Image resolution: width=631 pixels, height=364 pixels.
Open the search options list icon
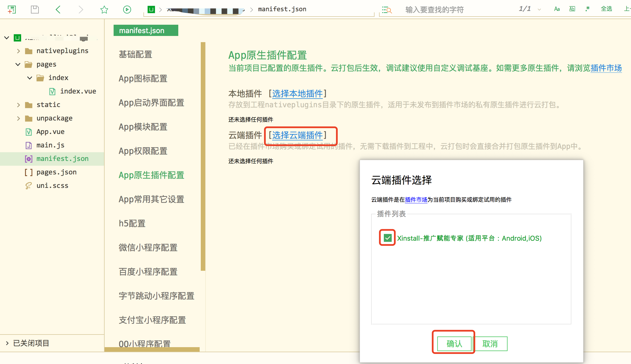pyautogui.click(x=387, y=10)
